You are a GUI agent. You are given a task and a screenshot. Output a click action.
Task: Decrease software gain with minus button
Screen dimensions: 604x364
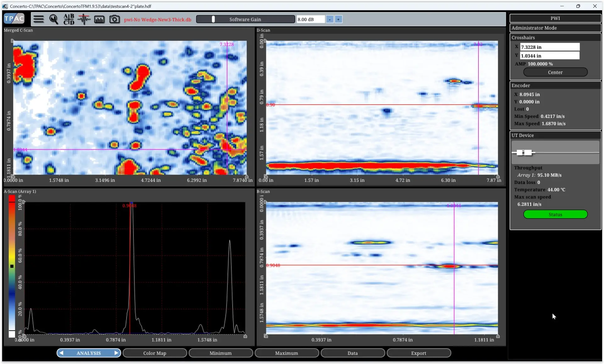coord(329,20)
